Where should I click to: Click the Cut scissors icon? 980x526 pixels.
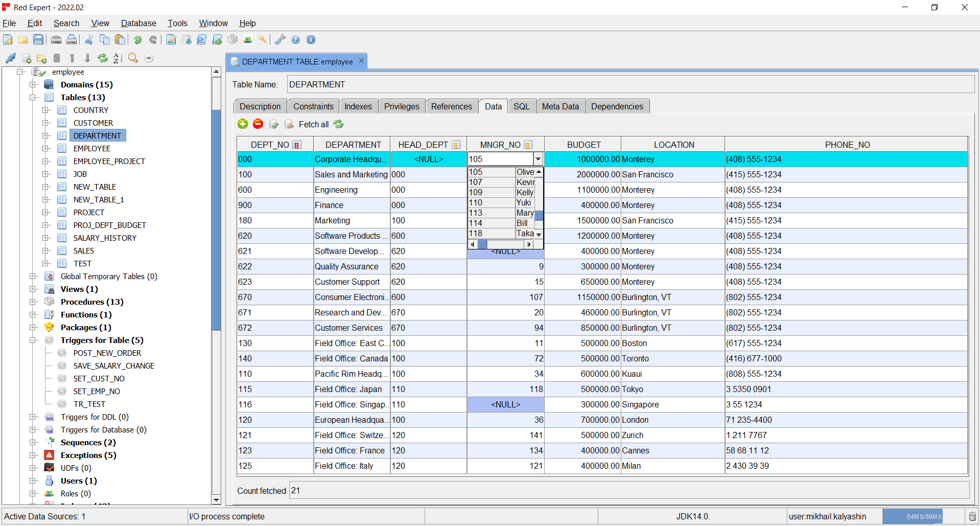[x=89, y=40]
